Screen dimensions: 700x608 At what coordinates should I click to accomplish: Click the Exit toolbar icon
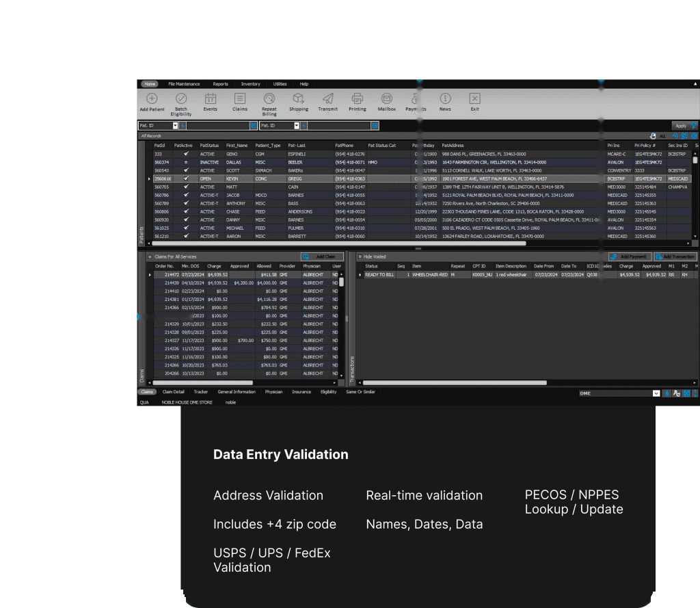pyautogui.click(x=474, y=98)
